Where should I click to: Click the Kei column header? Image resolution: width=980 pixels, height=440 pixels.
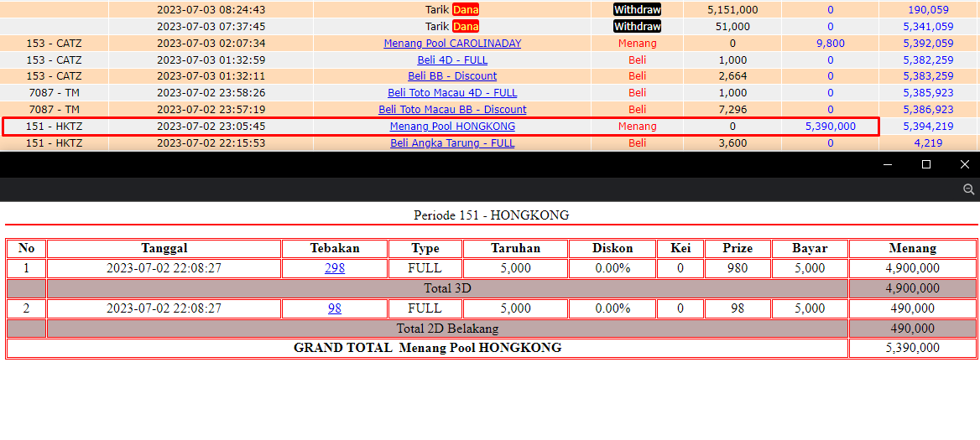pyautogui.click(x=680, y=248)
